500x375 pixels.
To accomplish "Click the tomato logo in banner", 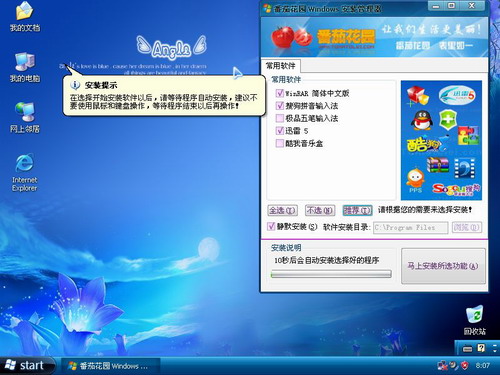I will click(x=292, y=37).
